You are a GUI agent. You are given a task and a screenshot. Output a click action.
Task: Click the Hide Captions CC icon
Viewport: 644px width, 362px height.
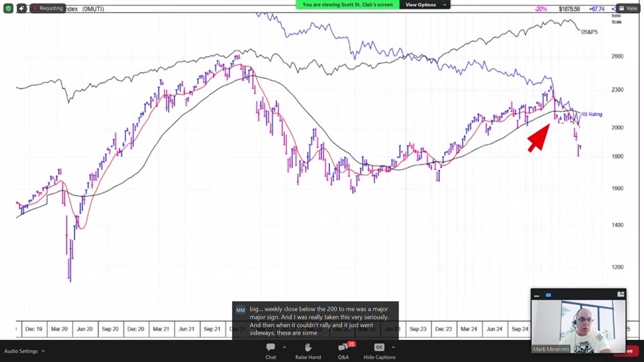(379, 347)
